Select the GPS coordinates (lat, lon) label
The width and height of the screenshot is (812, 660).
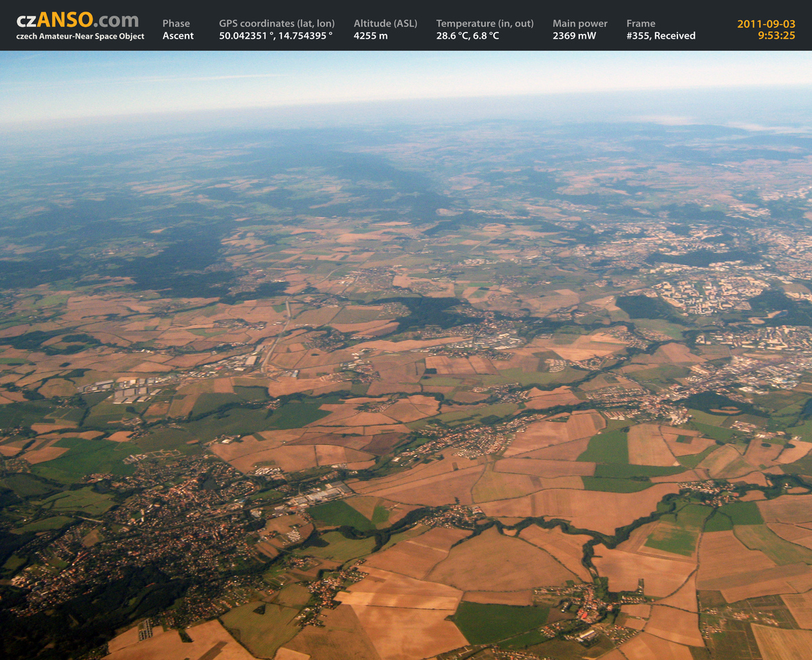276,24
